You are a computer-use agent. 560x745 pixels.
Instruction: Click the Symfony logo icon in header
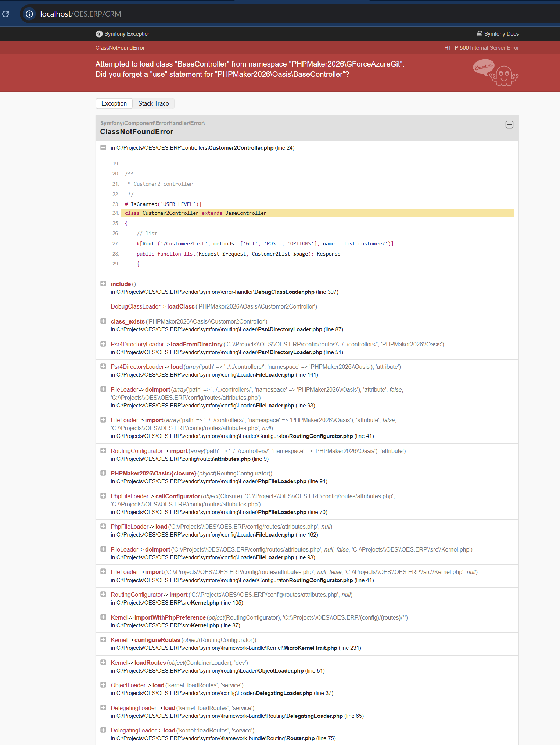coord(99,34)
